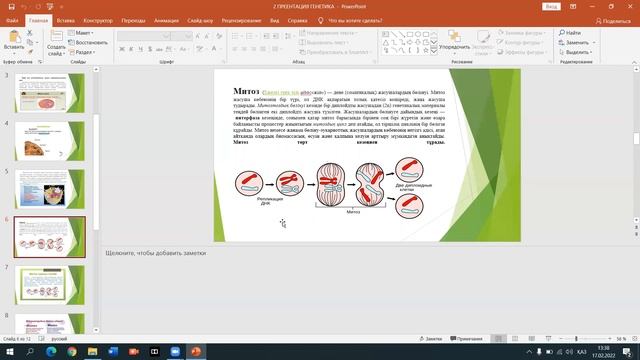Toggle underline formatting (Ч)
Viewport: 640px width, 360px height.
click(140, 49)
